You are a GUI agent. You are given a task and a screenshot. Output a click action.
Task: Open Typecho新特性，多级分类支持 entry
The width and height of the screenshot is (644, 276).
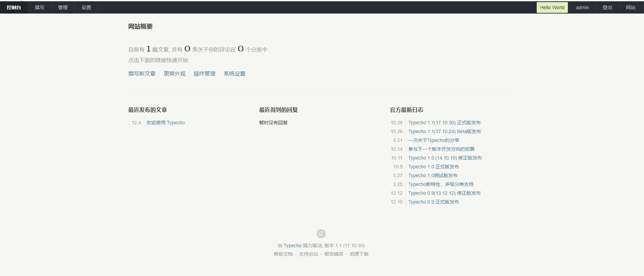(x=441, y=184)
